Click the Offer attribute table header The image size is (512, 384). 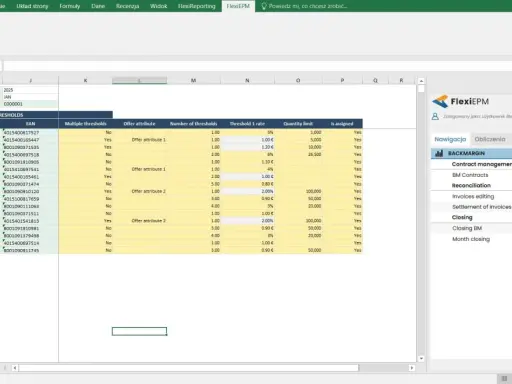pos(139,124)
